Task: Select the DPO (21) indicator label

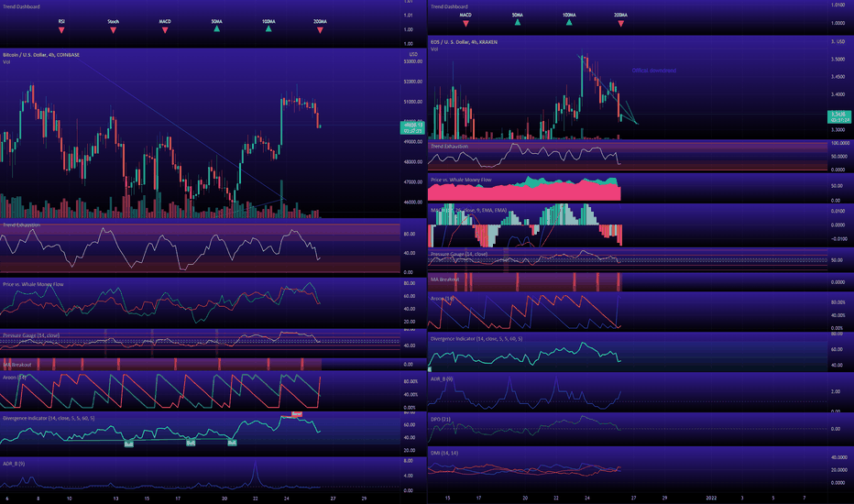Action: click(440, 420)
